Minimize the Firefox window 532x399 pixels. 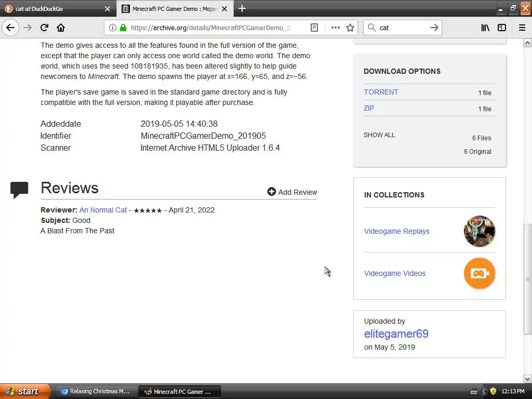(x=500, y=9)
